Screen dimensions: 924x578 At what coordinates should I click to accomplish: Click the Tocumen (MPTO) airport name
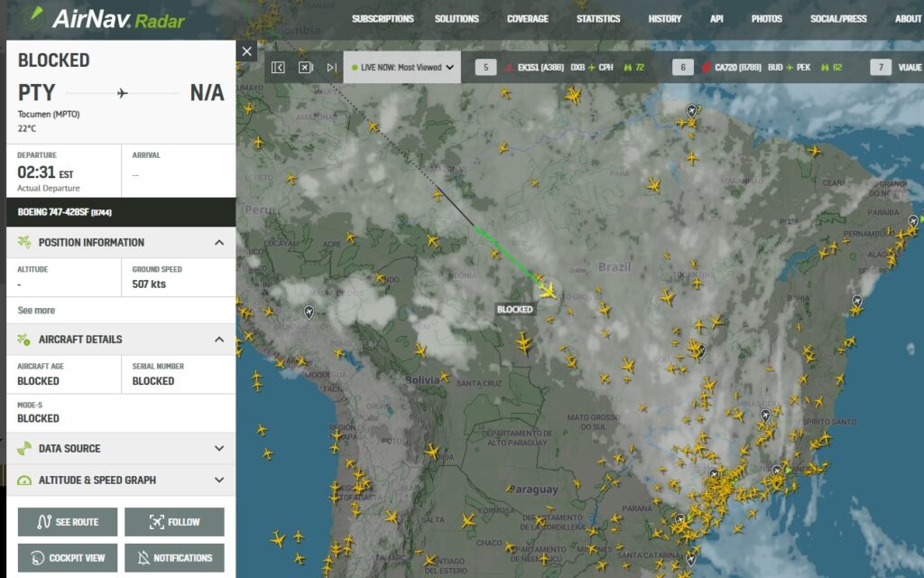pos(49,115)
